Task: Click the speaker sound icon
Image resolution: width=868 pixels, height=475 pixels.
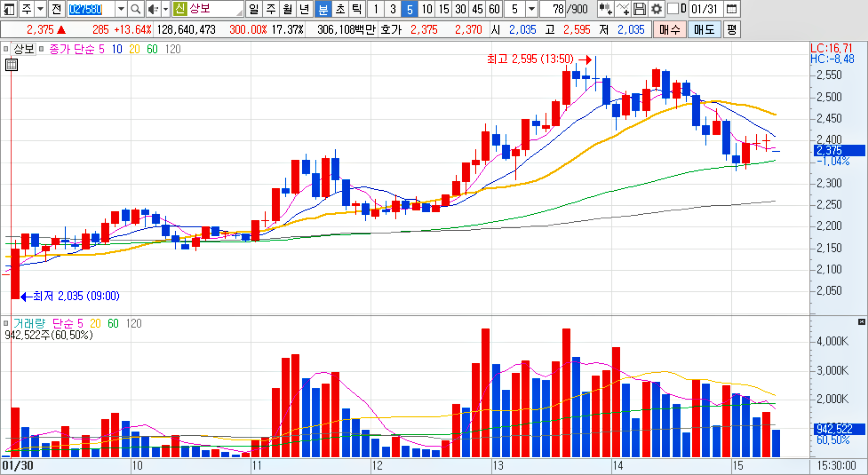Action: [x=153, y=9]
